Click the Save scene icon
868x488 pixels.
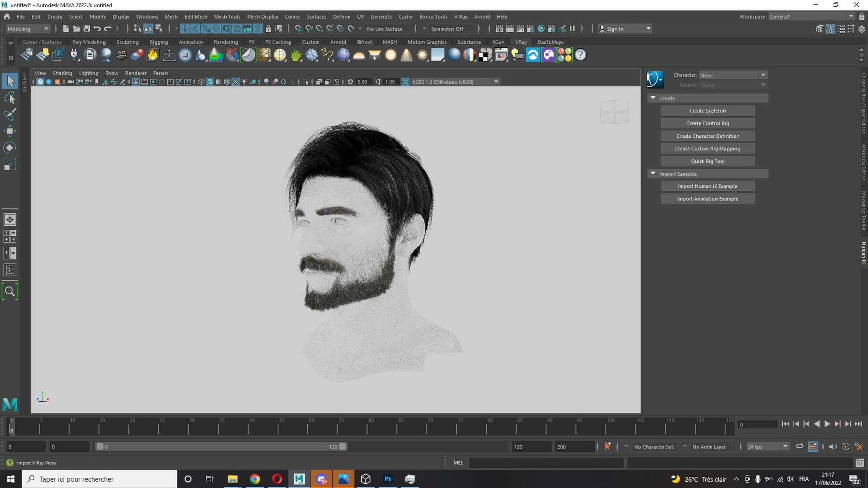(x=87, y=29)
